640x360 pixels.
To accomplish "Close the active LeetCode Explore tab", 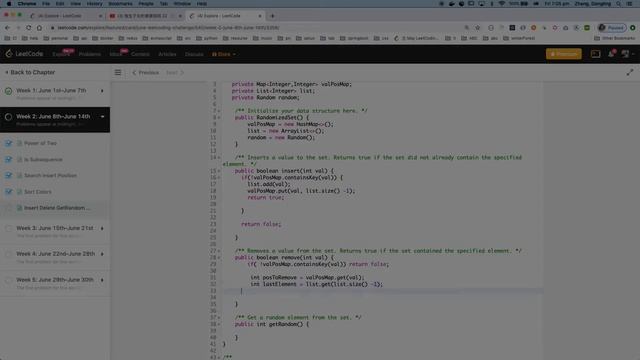I will coord(260,16).
